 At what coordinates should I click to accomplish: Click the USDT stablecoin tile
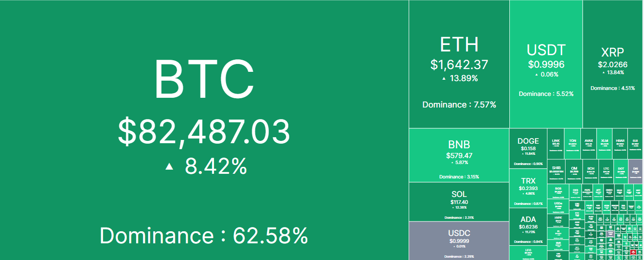(546, 64)
